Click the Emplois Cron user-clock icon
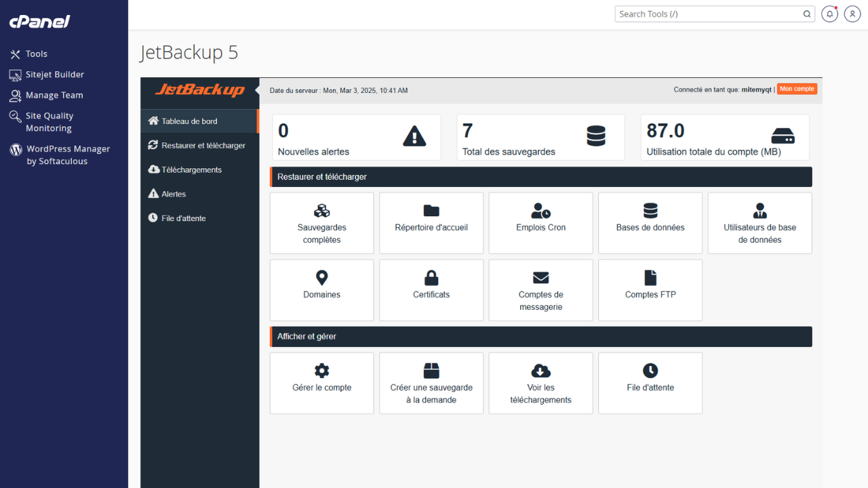This screenshot has width=868, height=488. 541,211
